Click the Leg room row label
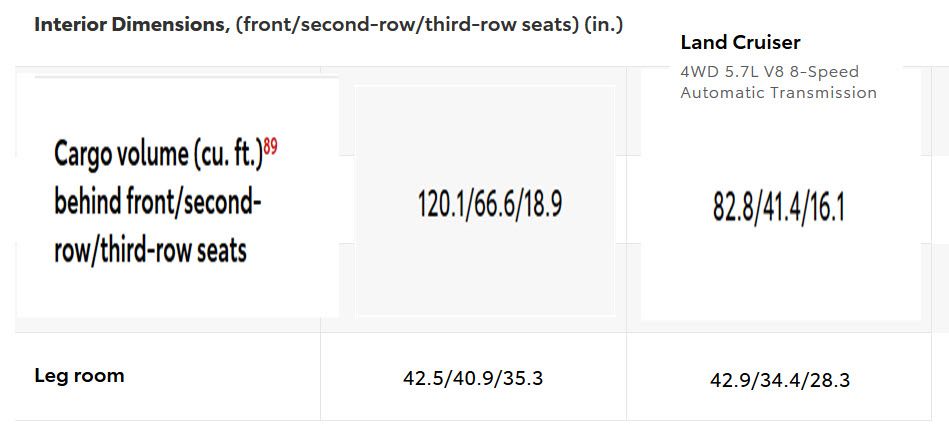The height and width of the screenshot is (433, 949). [79, 375]
